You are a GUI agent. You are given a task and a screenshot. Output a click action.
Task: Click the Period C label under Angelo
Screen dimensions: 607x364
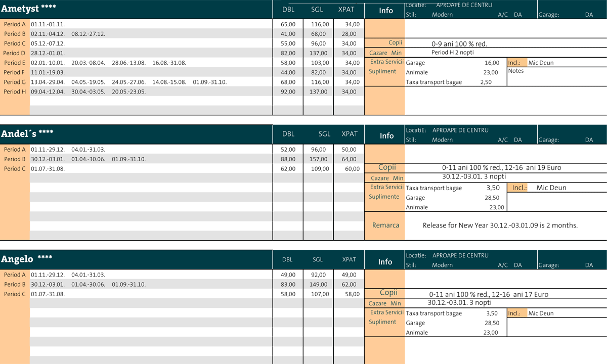15,294
